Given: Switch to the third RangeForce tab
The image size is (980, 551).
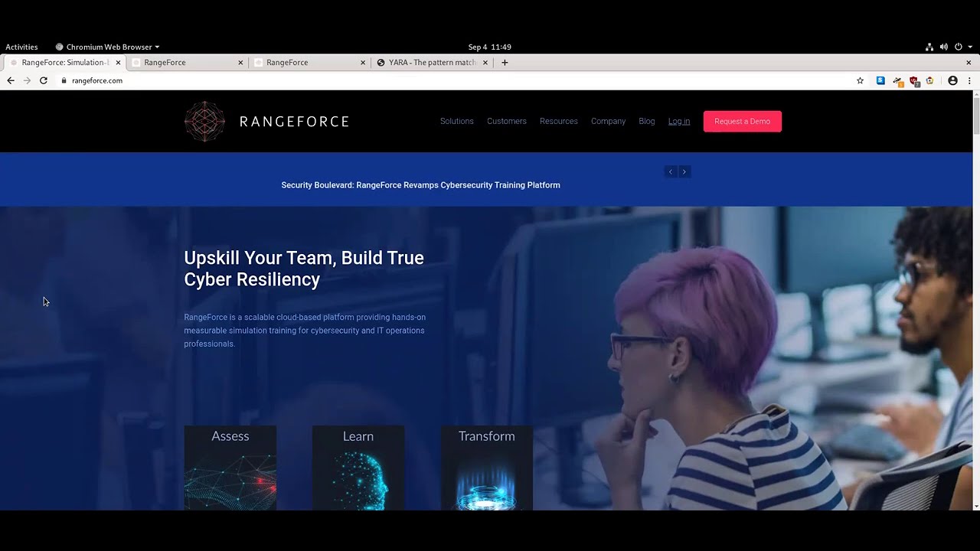Looking at the screenshot, I should 310,63.
